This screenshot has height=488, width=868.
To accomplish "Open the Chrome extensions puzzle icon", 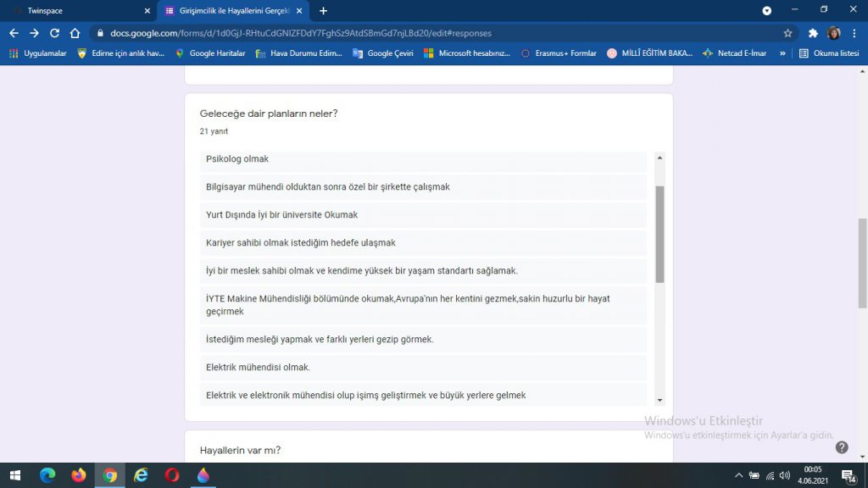I will pyautogui.click(x=813, y=33).
